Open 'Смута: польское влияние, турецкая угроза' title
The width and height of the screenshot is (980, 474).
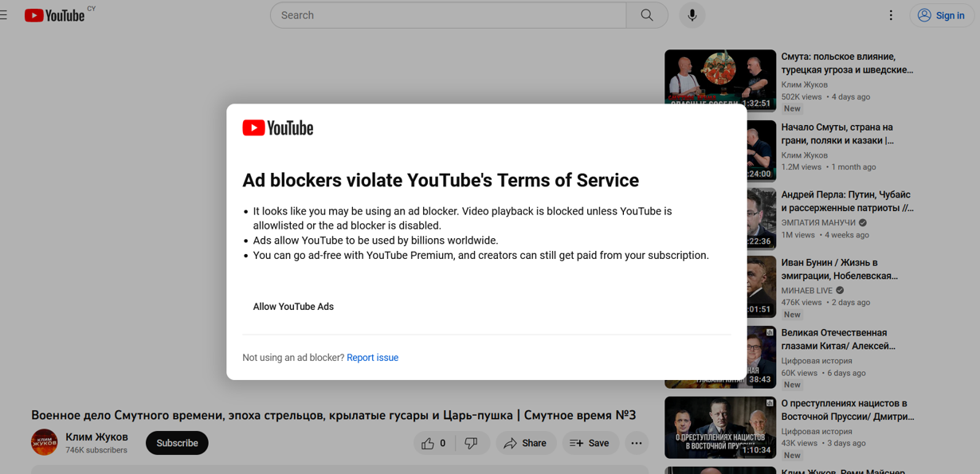pos(848,63)
